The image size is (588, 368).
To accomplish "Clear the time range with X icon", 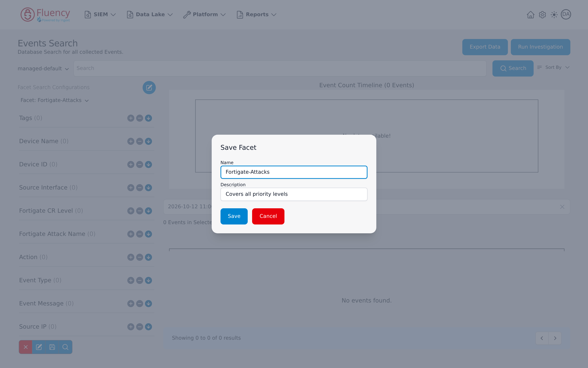I will pos(562,207).
